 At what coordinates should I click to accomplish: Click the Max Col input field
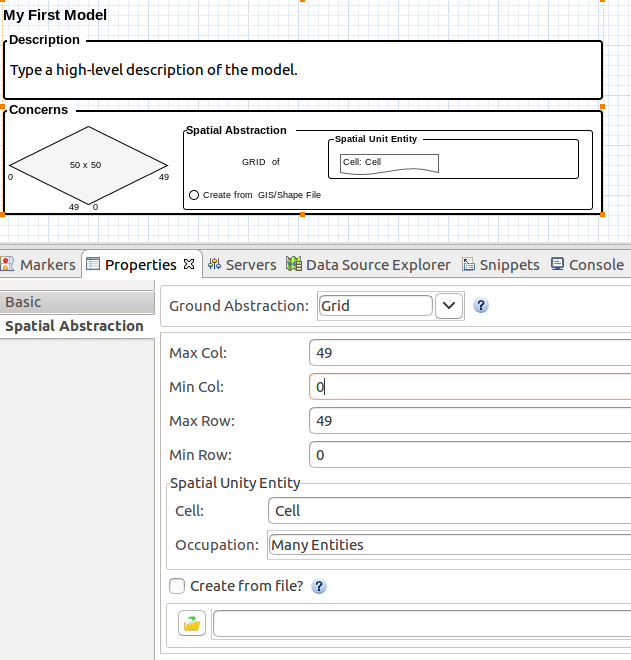(x=470, y=353)
